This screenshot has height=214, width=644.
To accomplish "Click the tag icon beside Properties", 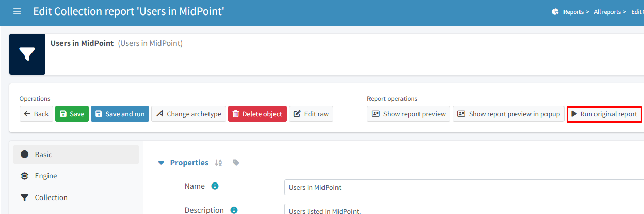I will (236, 163).
